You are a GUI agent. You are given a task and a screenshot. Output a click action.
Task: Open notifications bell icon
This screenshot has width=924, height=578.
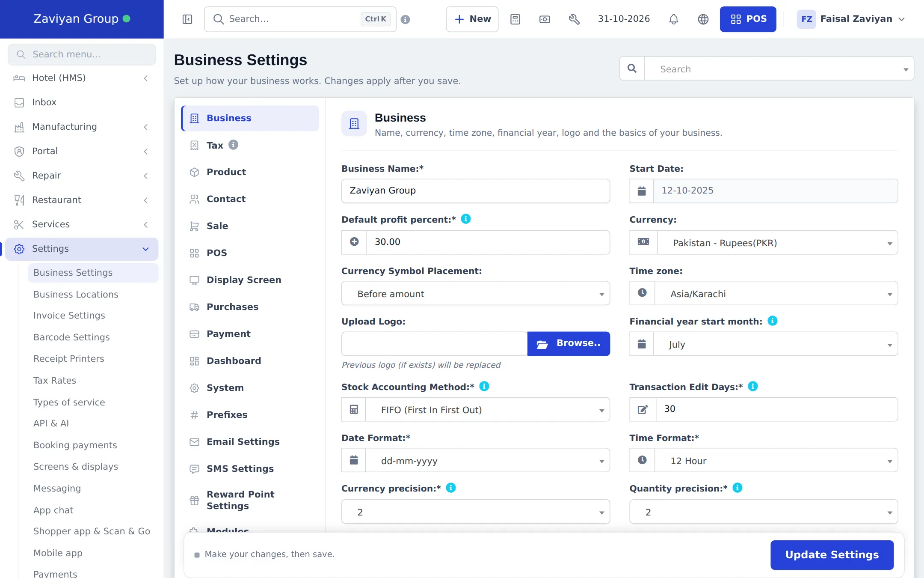point(674,19)
